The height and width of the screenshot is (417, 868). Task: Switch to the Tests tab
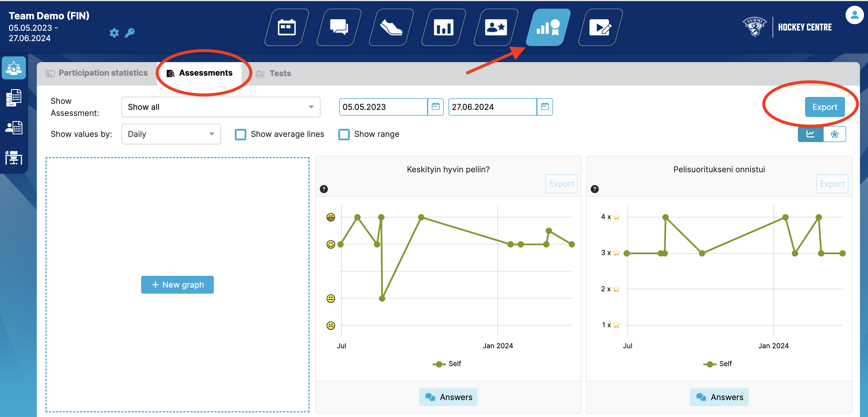(x=273, y=74)
